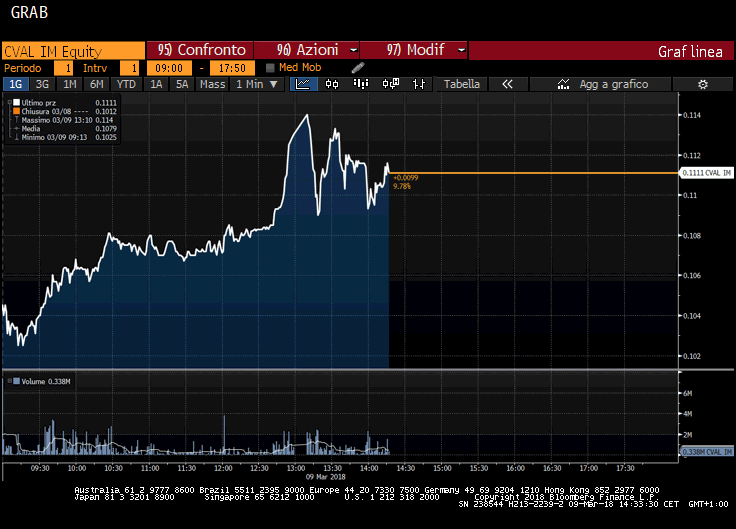The width and height of the screenshot is (736, 529).
Task: Click the pencil annotate icon
Action: 358,67
